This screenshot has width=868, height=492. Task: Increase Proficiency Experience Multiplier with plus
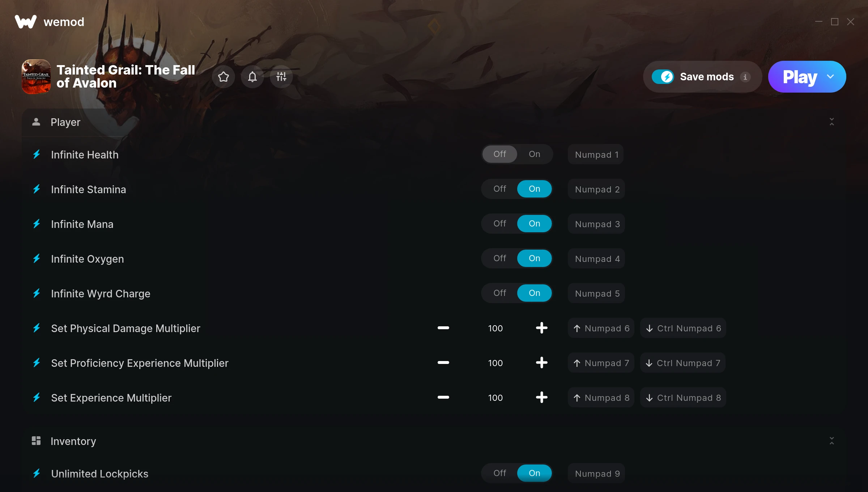point(541,363)
